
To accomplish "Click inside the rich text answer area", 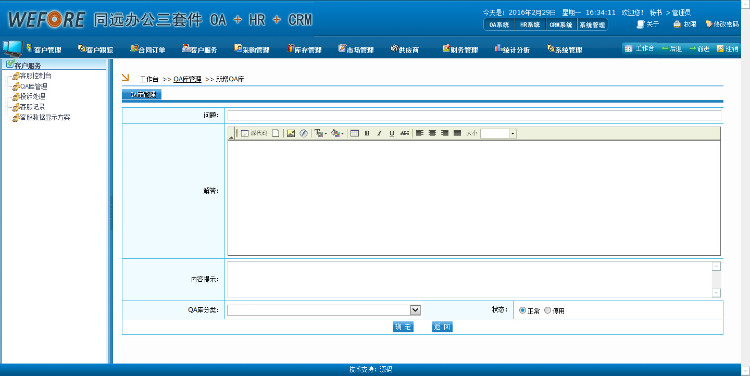I will coord(474,198).
